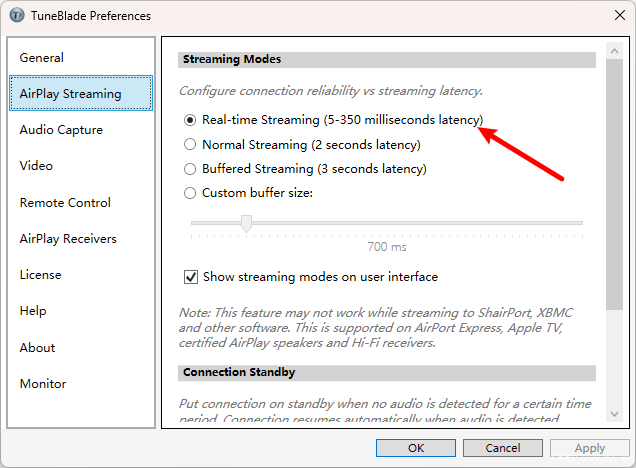The image size is (636, 468).
Task: View the About section
Action: tap(81, 348)
